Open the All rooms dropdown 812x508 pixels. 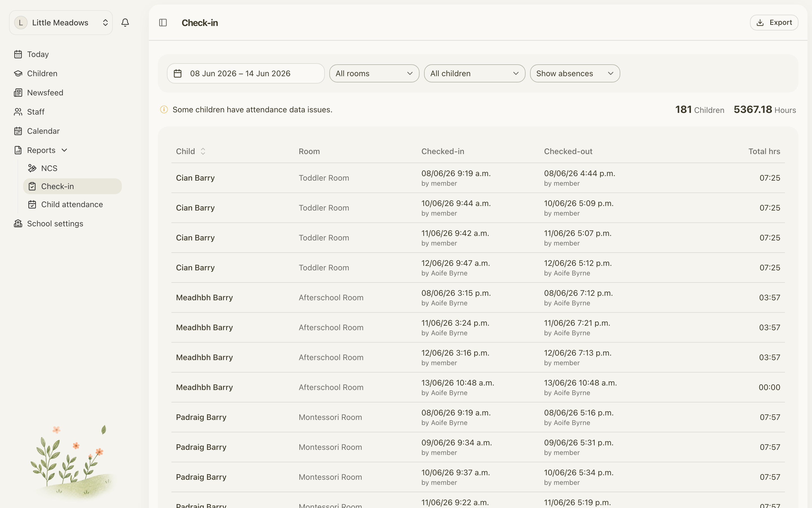[x=374, y=73]
